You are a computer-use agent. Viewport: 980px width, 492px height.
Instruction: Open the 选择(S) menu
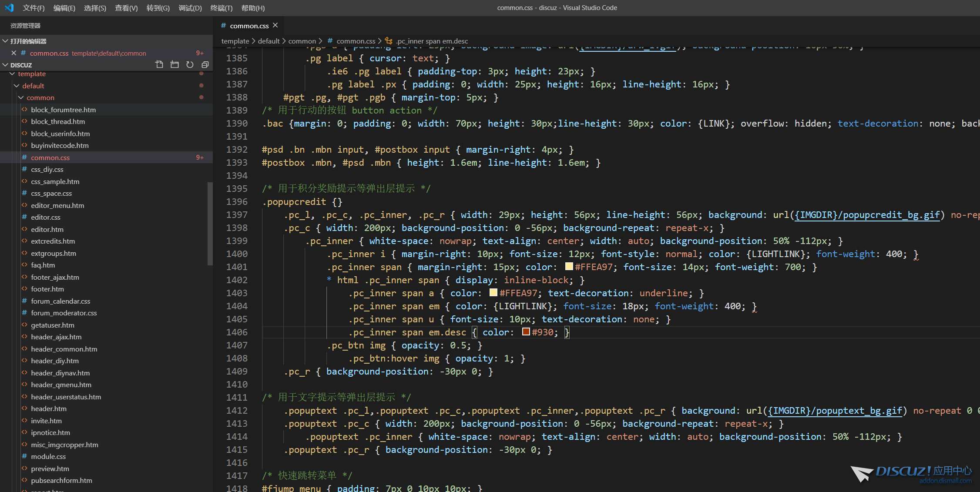tap(95, 8)
